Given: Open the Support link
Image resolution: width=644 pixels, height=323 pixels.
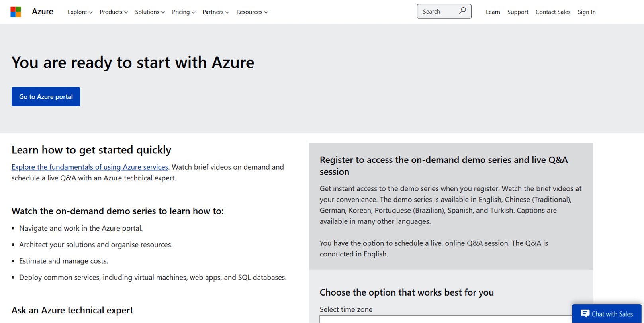Looking at the screenshot, I should click(x=518, y=12).
